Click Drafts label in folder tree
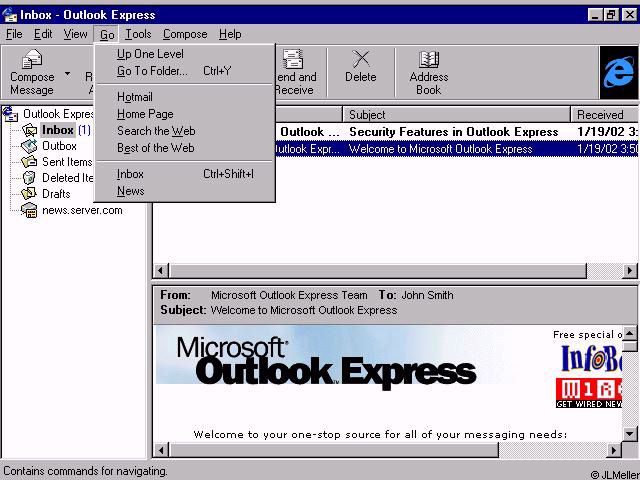This screenshot has width=640, height=480. (56, 194)
